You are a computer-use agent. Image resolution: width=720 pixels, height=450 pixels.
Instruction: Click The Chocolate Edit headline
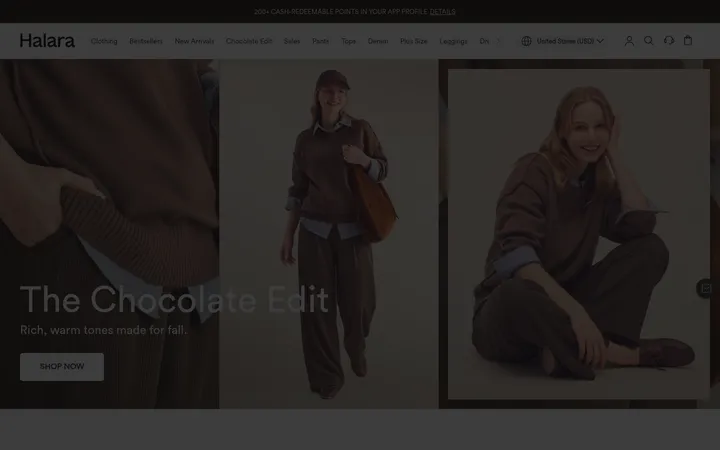[174, 299]
